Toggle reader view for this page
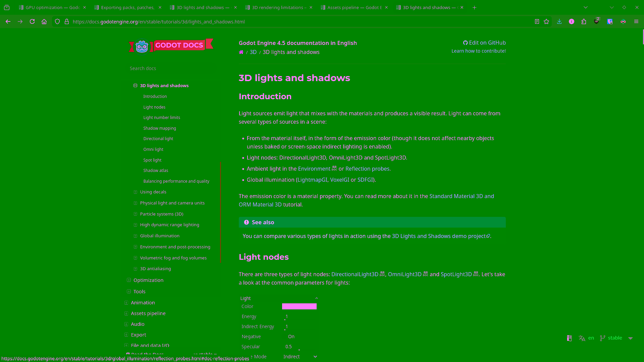644x362 pixels. coord(537,21)
